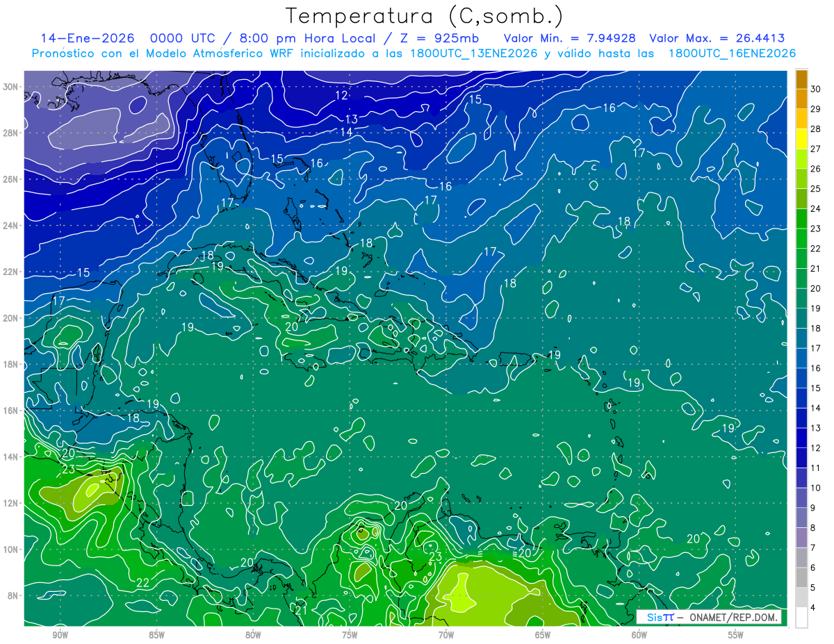Viewport: 834px width, 644px height.
Task: Click colorbar legend value "11"
Action: click(816, 468)
